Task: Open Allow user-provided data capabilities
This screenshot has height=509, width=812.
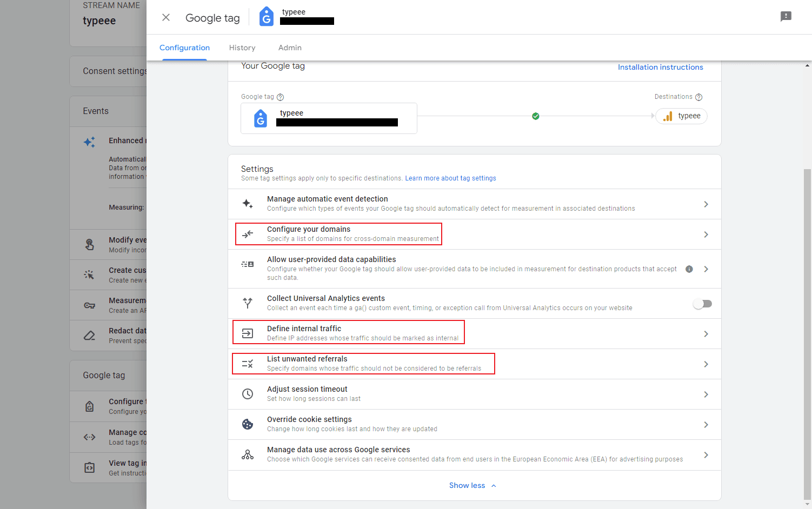Action: [475, 269]
